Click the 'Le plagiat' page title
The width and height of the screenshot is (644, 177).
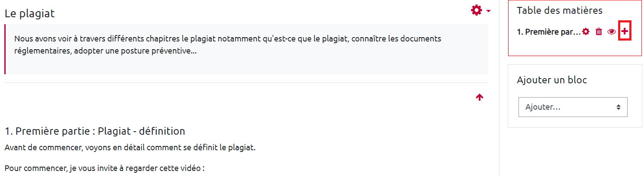pyautogui.click(x=30, y=13)
